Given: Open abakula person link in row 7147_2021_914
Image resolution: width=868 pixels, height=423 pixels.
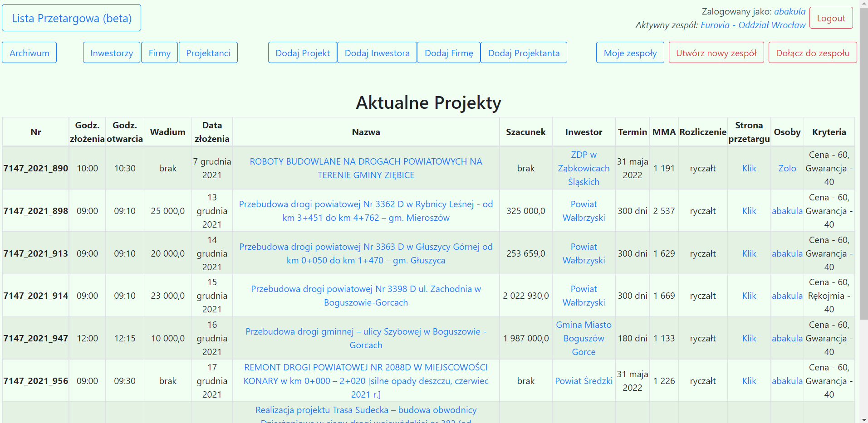Looking at the screenshot, I should (787, 296).
